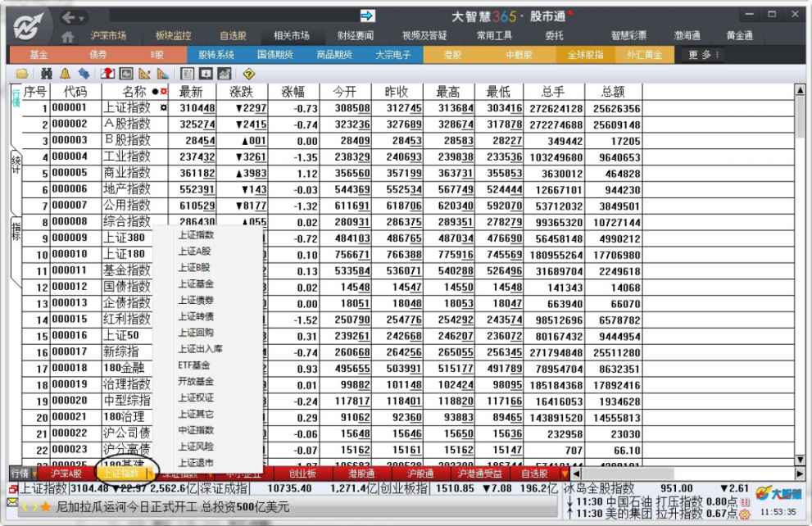Open the dropdown next to the back arrow

82,19
